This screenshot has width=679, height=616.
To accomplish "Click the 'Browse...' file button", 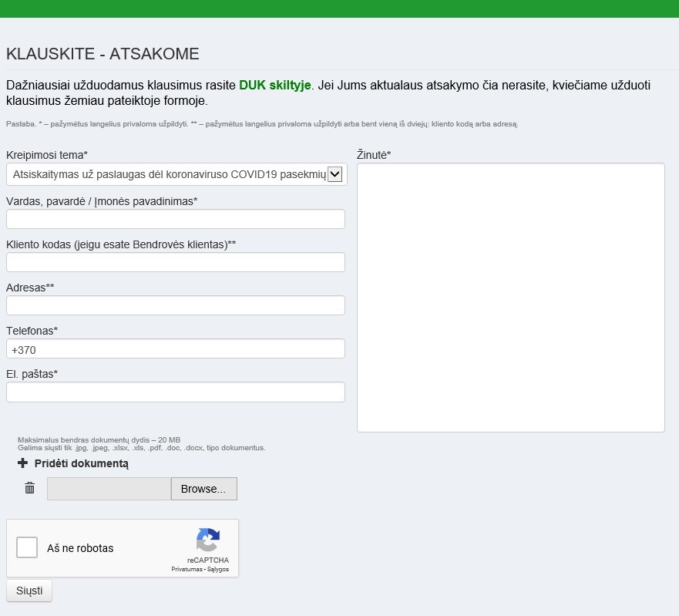I will click(203, 489).
